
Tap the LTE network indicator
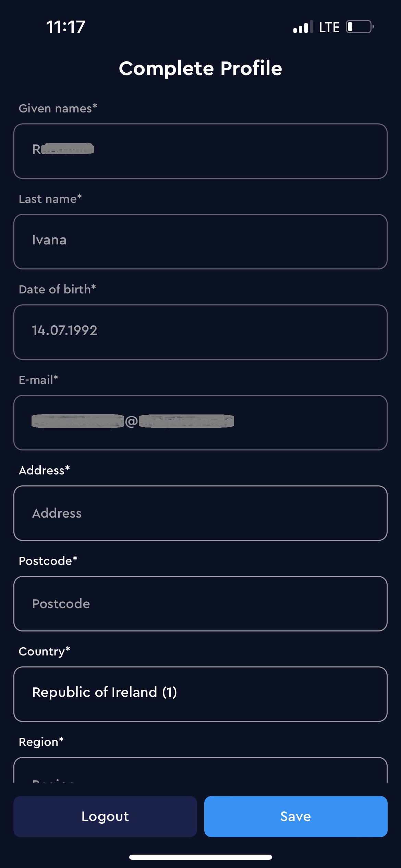[329, 27]
